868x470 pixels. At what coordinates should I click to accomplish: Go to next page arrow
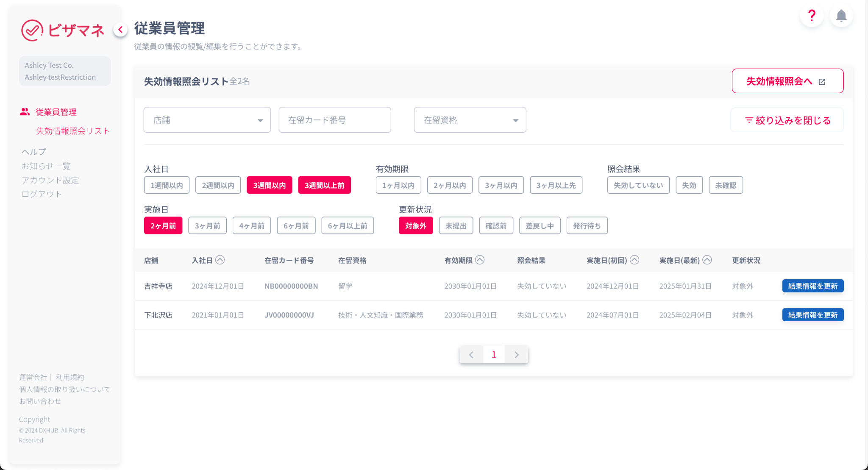tap(516, 355)
